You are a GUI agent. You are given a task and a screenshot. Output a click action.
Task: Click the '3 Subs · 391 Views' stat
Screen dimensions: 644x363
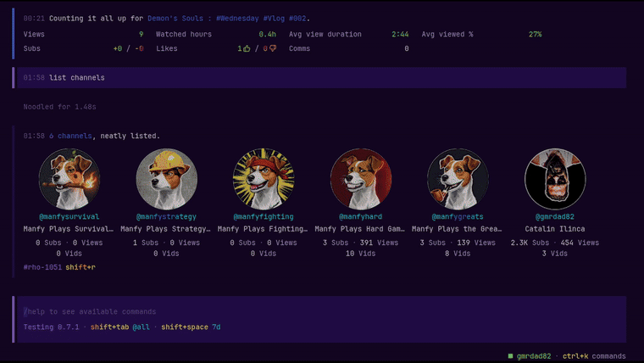(361, 243)
